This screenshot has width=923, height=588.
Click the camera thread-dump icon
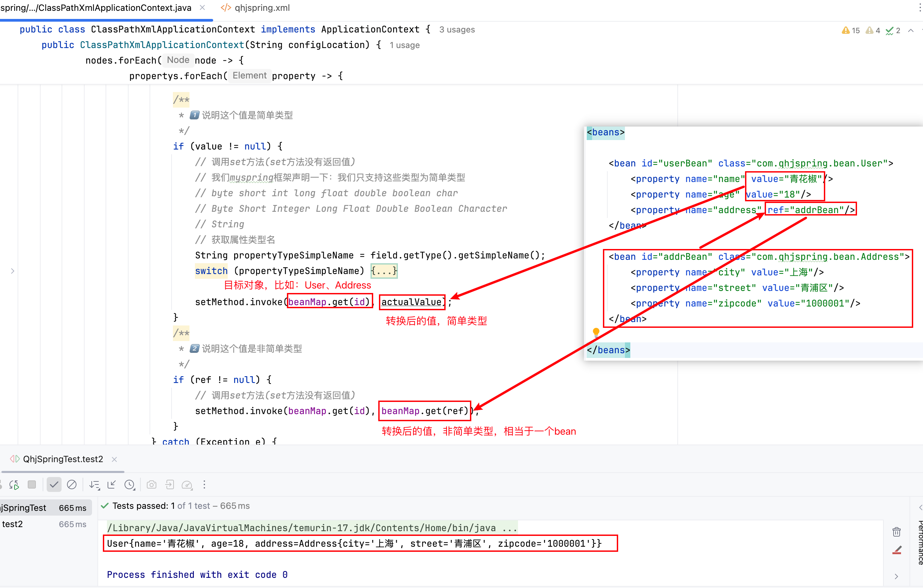click(151, 484)
